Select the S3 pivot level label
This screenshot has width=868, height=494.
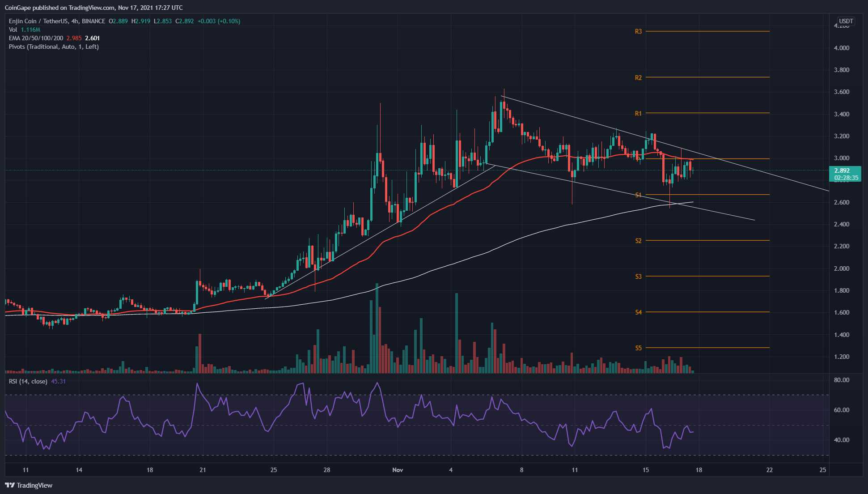pyautogui.click(x=638, y=277)
